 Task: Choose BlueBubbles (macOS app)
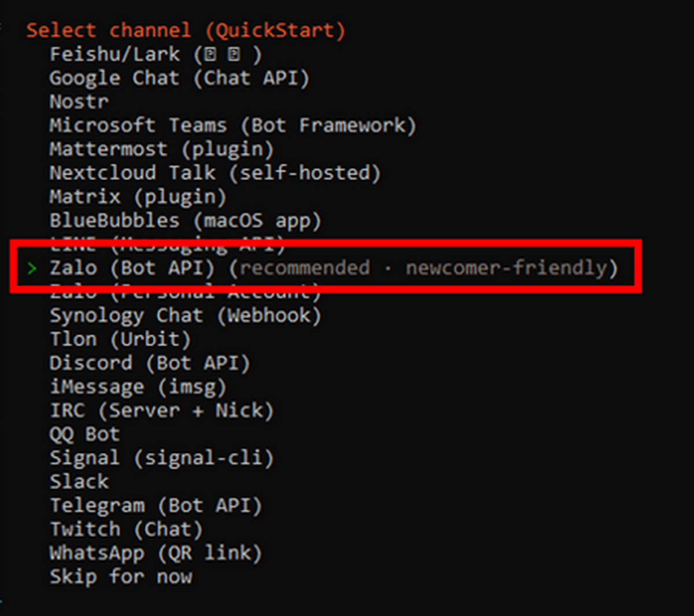(184, 220)
